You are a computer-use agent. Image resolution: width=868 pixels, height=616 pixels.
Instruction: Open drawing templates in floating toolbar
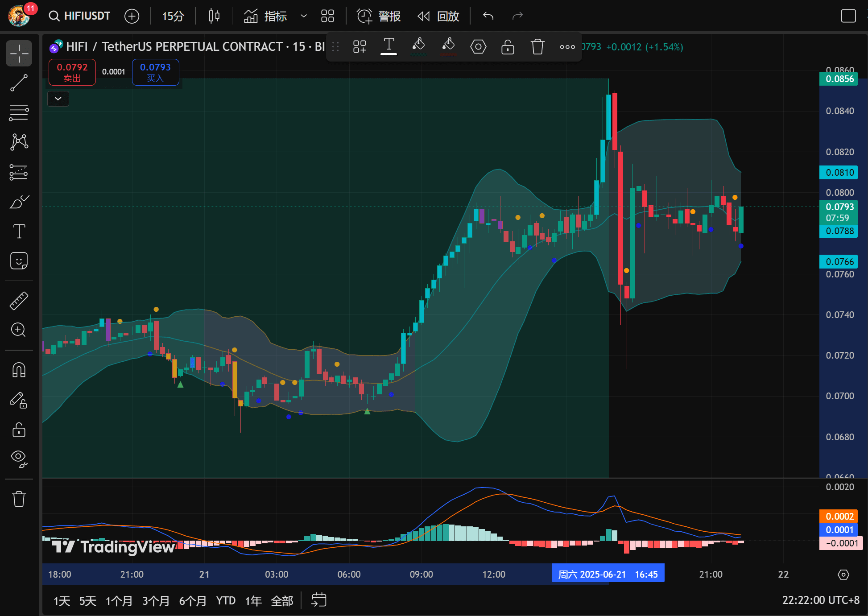pyautogui.click(x=360, y=46)
